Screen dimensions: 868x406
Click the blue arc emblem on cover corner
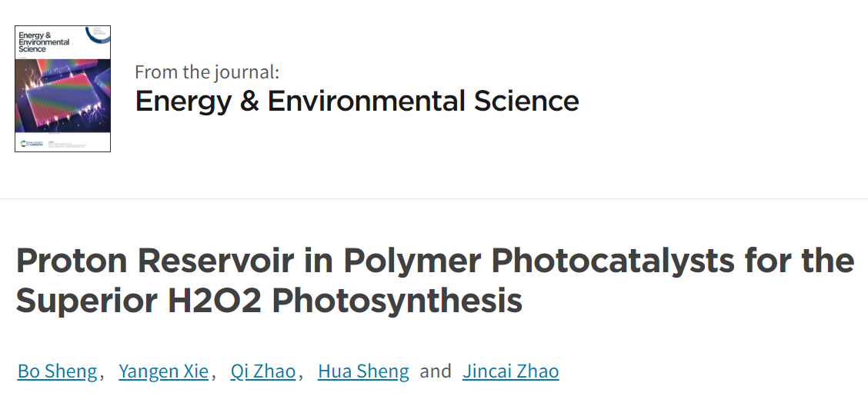(x=99, y=35)
